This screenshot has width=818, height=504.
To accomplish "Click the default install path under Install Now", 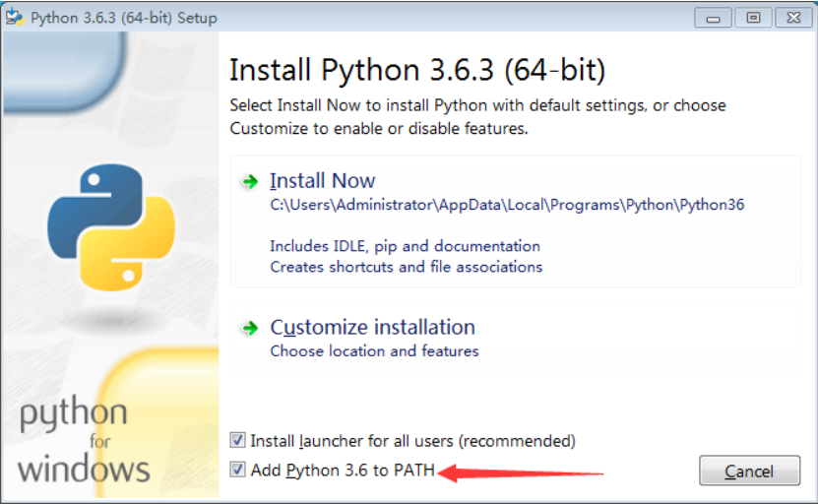I will (507, 206).
